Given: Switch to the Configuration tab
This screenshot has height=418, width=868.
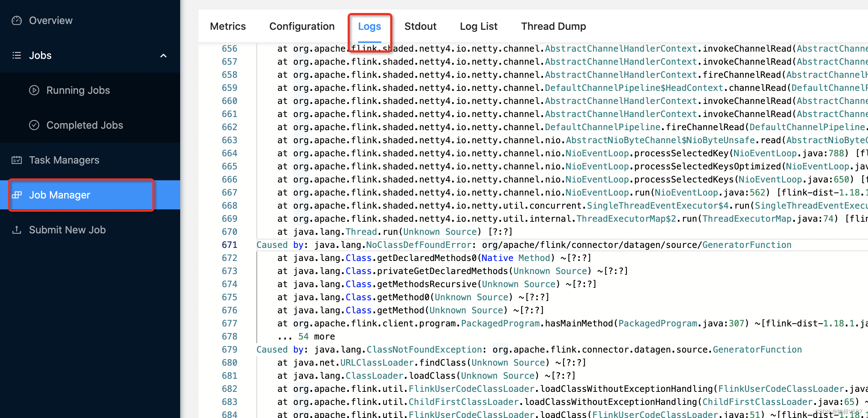Looking at the screenshot, I should tap(302, 26).
